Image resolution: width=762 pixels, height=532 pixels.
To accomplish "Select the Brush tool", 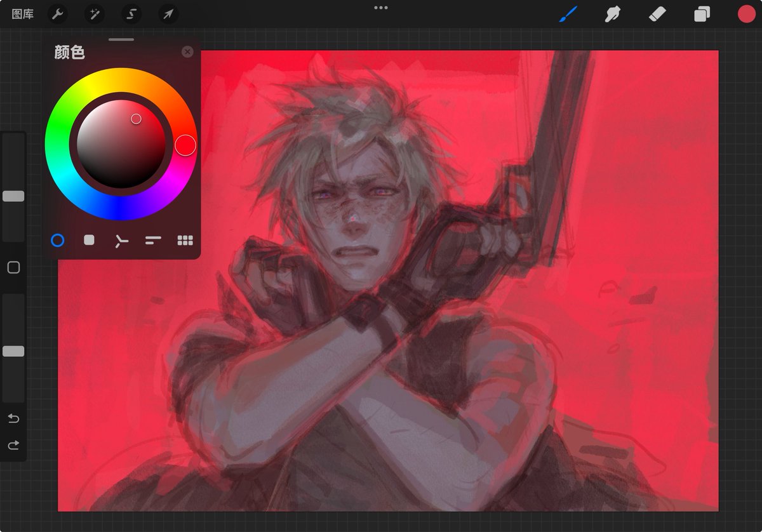I will tap(568, 14).
